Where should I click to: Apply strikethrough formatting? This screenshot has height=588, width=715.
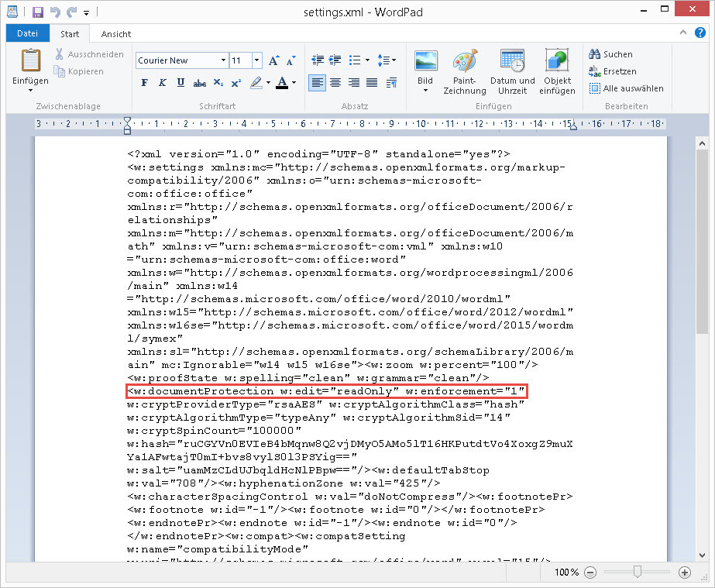click(199, 83)
